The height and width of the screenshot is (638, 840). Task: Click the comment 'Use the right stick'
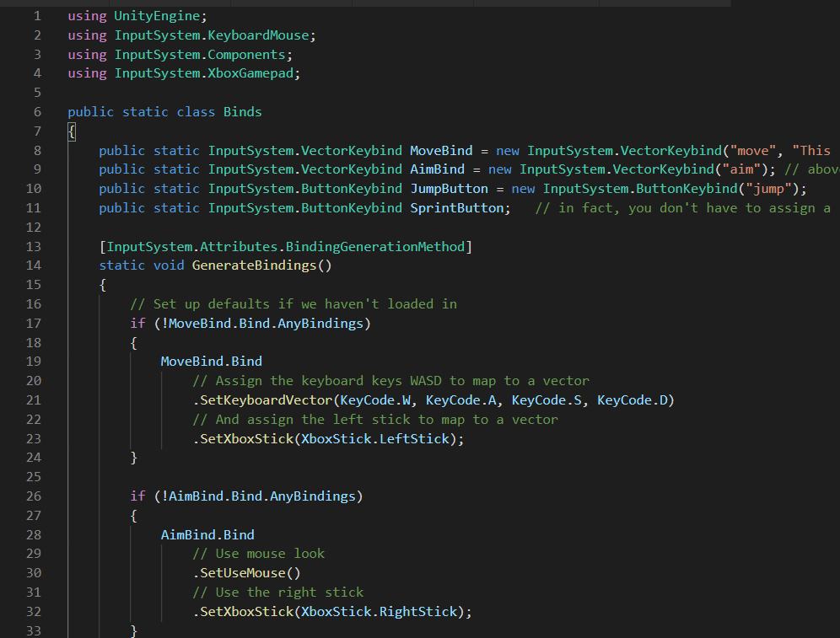pyautogui.click(x=278, y=592)
